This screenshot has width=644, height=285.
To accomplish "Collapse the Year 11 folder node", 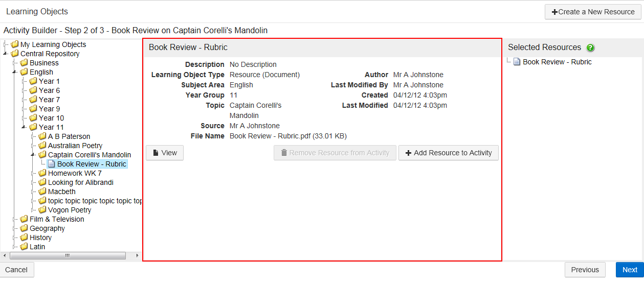I will click(24, 127).
